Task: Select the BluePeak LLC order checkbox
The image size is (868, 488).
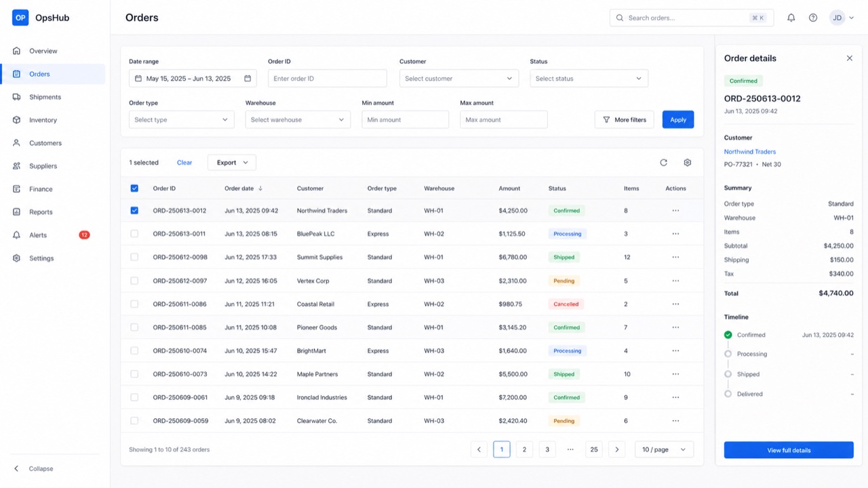Action: coord(134,234)
